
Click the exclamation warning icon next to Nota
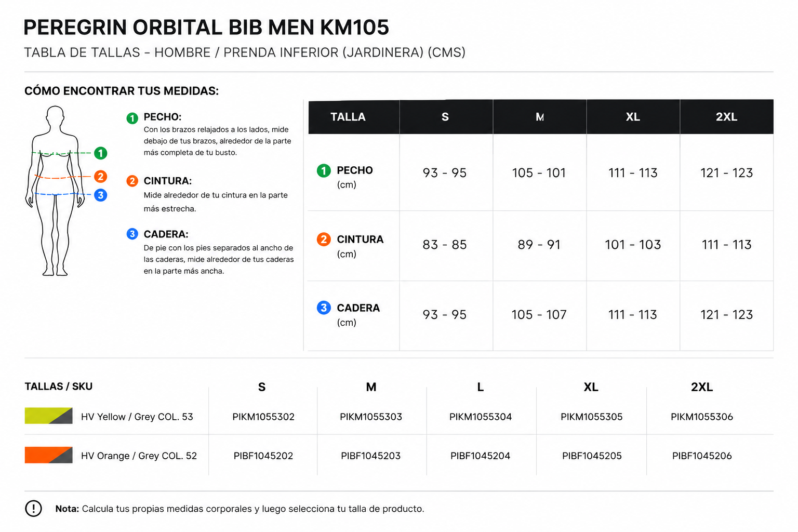(34, 508)
